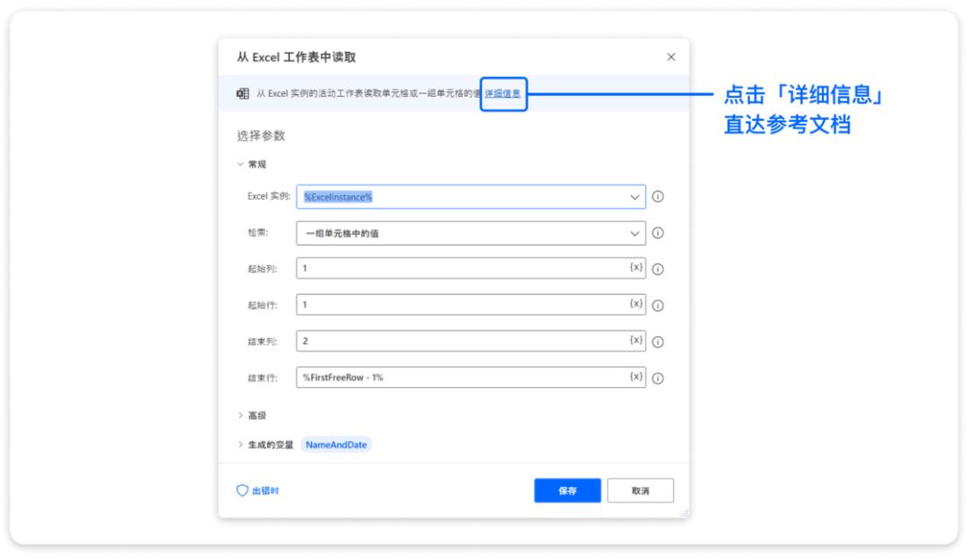Click the NameAndDate variable chip

pyautogui.click(x=336, y=444)
